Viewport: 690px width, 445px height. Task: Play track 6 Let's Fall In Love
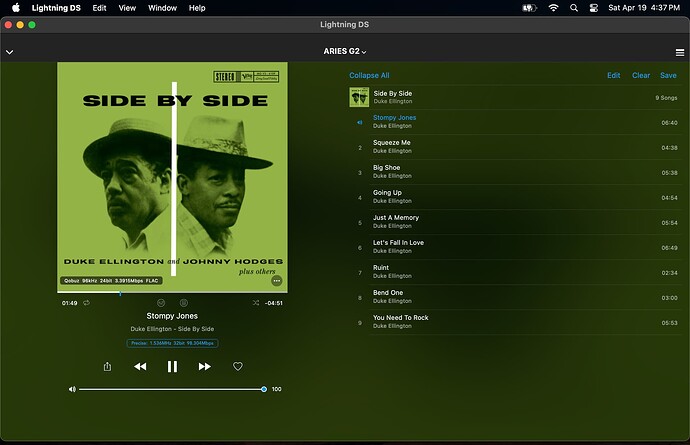tap(515, 247)
